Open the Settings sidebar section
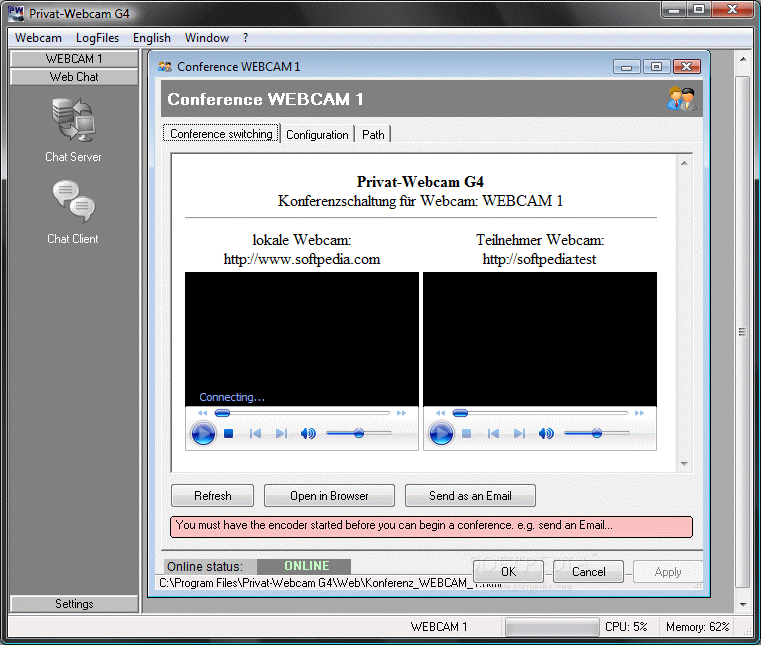The image size is (761, 645). [x=74, y=604]
